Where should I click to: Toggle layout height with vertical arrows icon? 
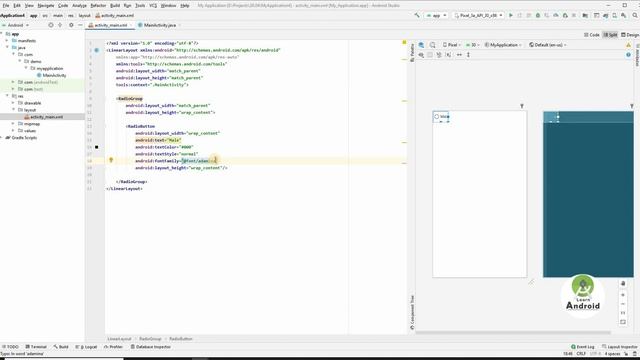pos(469,55)
